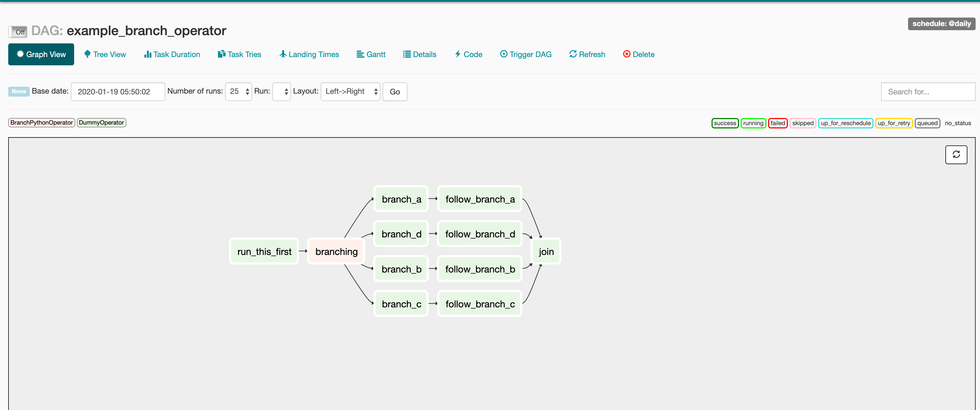
Task: Click the Delete DAG link
Action: tap(639, 54)
